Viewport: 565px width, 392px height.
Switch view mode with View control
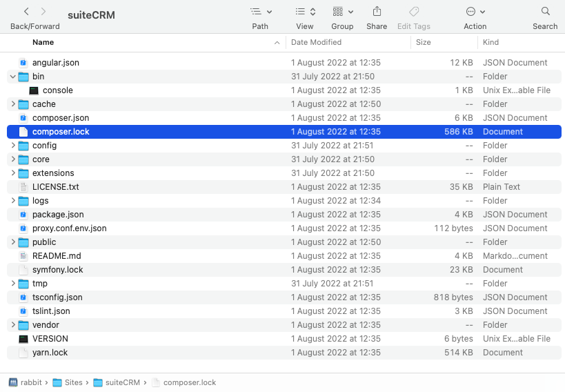[305, 12]
